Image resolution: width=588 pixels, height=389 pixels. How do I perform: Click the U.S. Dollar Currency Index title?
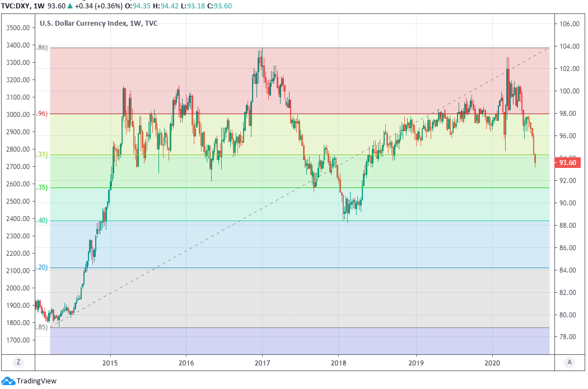point(83,24)
